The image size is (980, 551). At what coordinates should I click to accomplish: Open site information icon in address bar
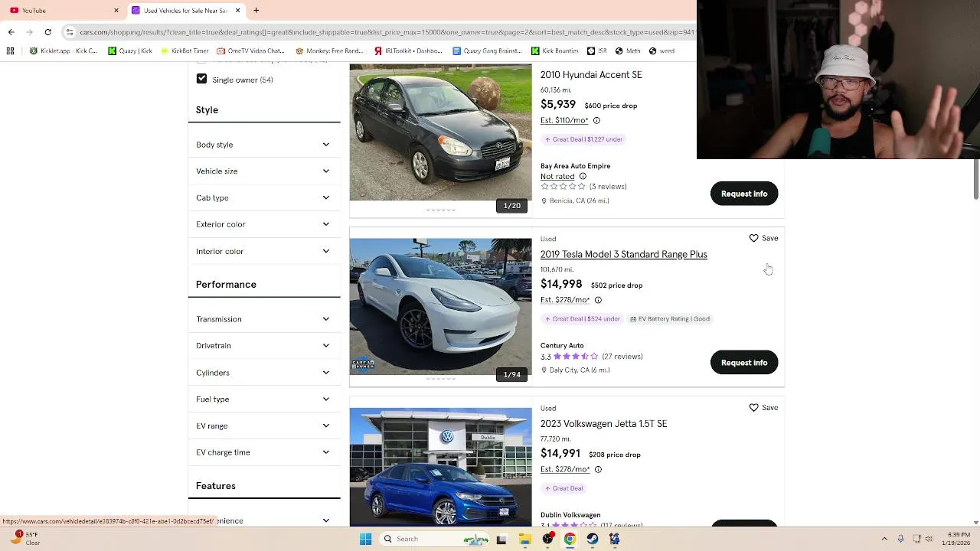70,32
